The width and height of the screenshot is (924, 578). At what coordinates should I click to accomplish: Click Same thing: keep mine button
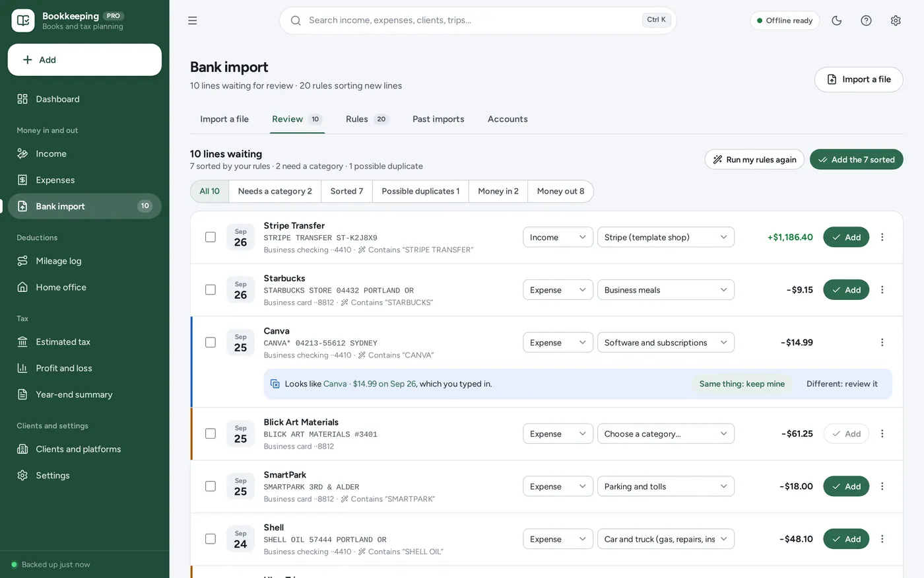click(742, 384)
